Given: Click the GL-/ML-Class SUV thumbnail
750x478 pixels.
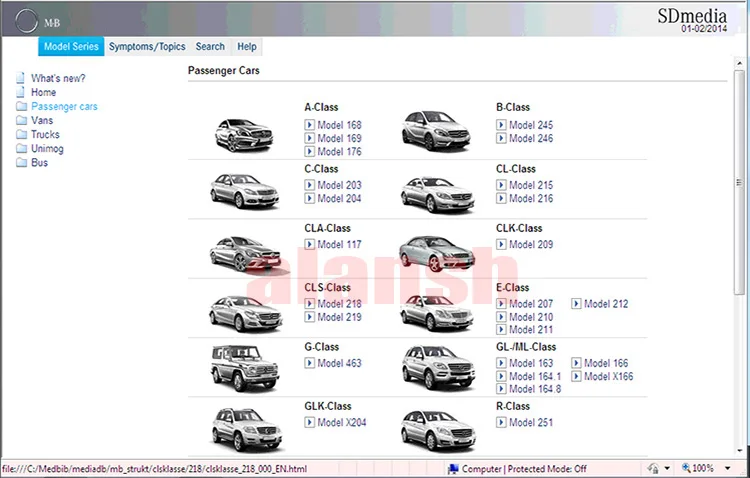Looking at the screenshot, I should (438, 367).
